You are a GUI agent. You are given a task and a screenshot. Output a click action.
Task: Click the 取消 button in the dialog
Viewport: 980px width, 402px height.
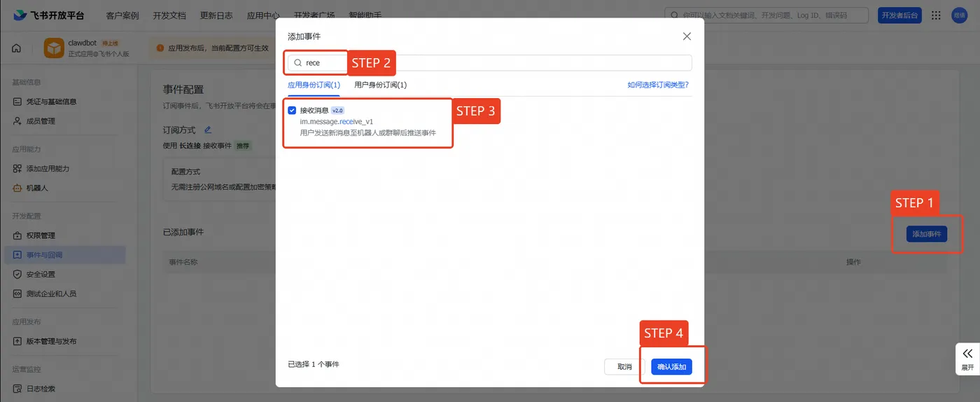[x=624, y=367]
